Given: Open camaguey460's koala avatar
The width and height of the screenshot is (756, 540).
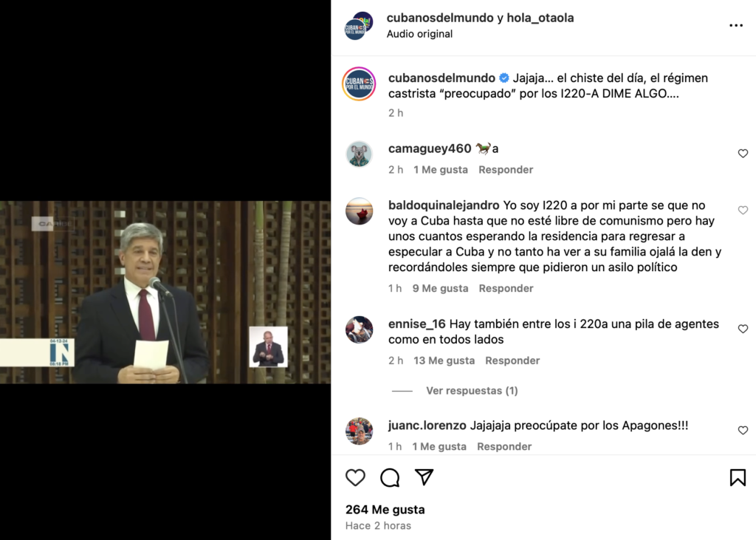Looking at the screenshot, I should click(x=360, y=154).
